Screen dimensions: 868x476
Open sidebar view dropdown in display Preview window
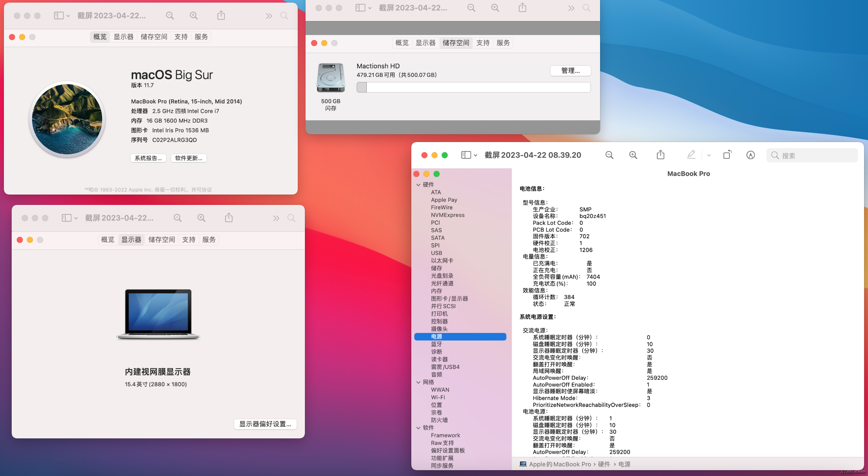click(76, 218)
